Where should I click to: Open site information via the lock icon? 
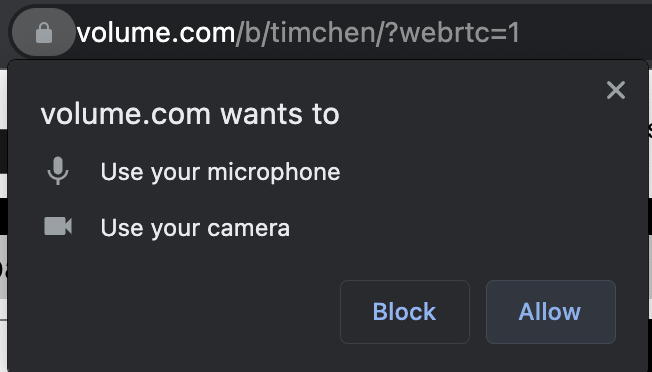click(44, 32)
